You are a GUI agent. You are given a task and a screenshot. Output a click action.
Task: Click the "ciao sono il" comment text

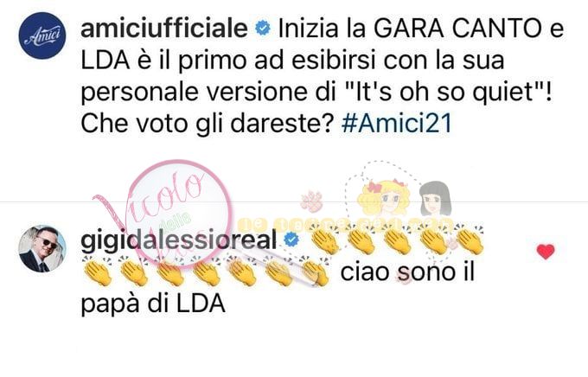(407, 272)
